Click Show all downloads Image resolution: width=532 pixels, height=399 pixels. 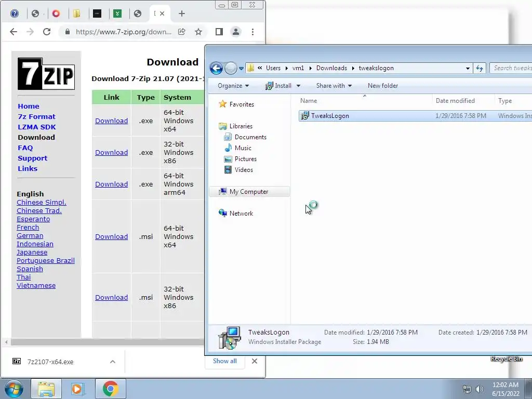[x=224, y=361]
